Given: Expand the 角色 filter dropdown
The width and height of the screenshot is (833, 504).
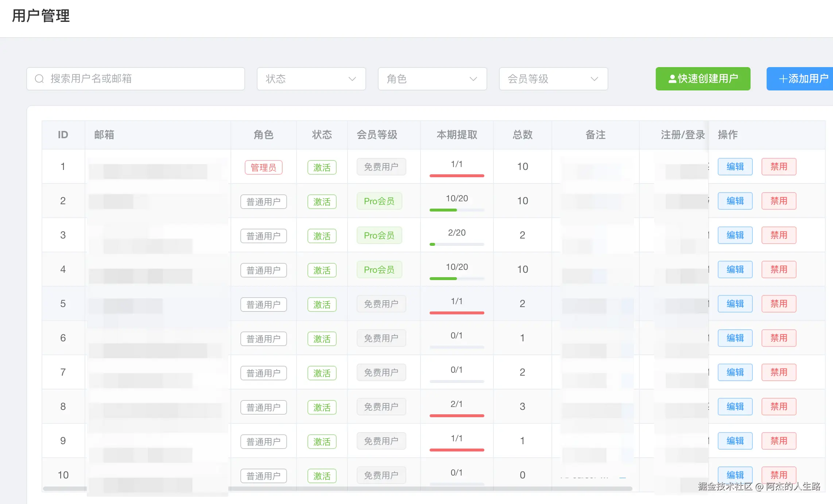Looking at the screenshot, I should [432, 79].
